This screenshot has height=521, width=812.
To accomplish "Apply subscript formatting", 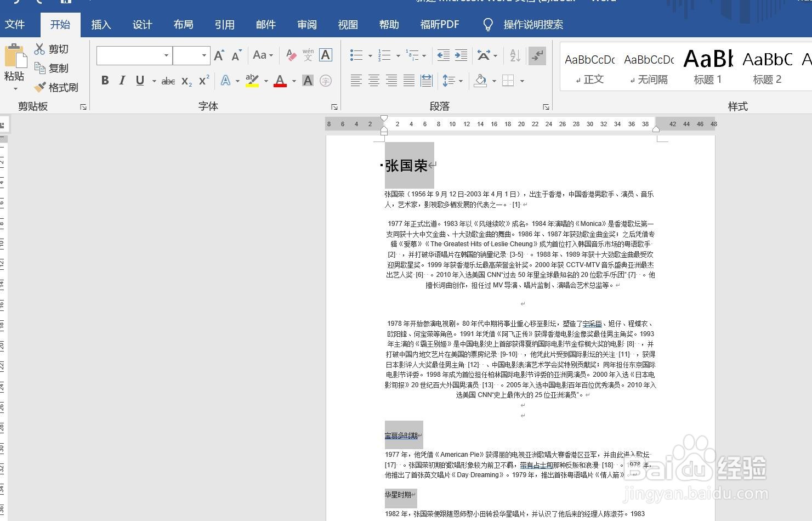I will [185, 81].
